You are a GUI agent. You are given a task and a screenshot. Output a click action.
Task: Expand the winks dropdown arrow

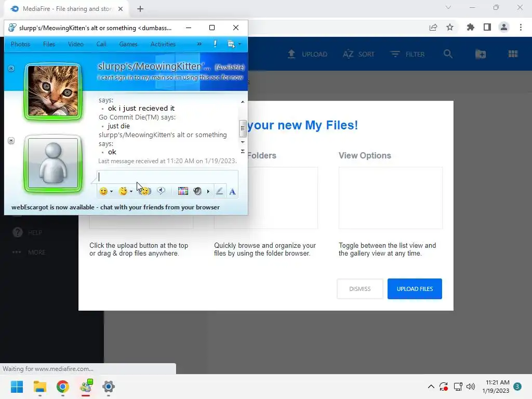pyautogui.click(x=131, y=192)
